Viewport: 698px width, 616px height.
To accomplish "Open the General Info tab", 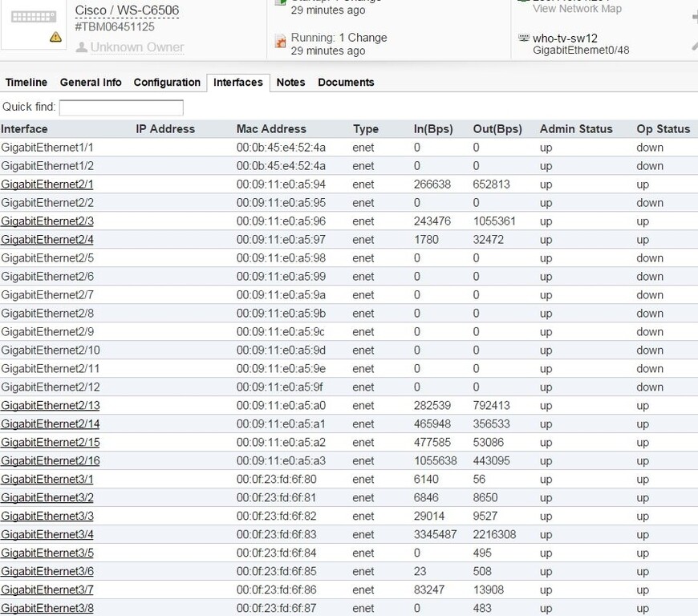I will [x=91, y=82].
